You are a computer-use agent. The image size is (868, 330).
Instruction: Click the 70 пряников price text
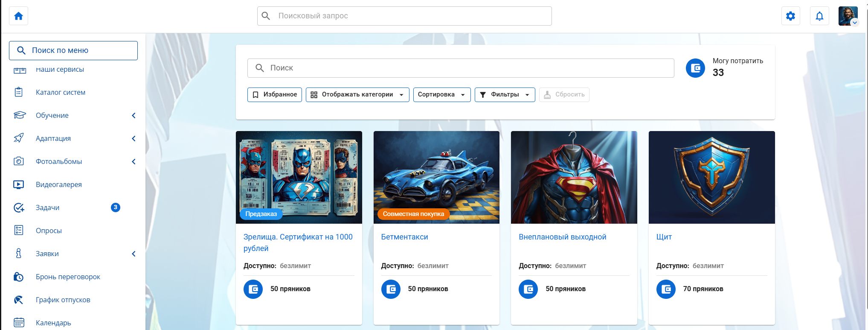(703, 289)
